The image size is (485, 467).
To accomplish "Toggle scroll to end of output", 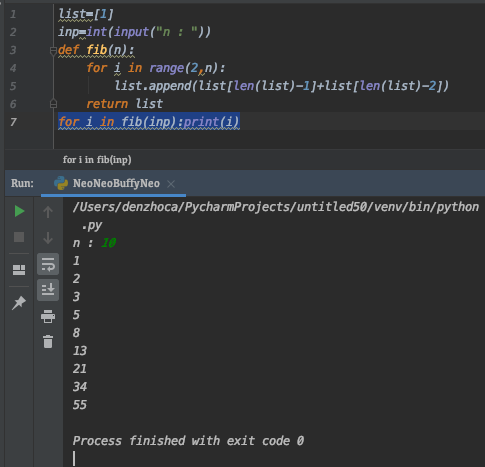I will [48, 290].
